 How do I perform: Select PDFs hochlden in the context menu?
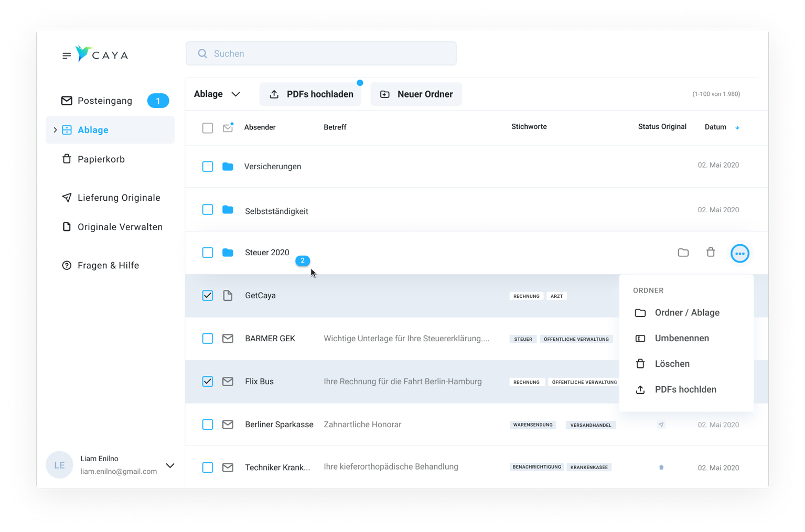tap(686, 389)
